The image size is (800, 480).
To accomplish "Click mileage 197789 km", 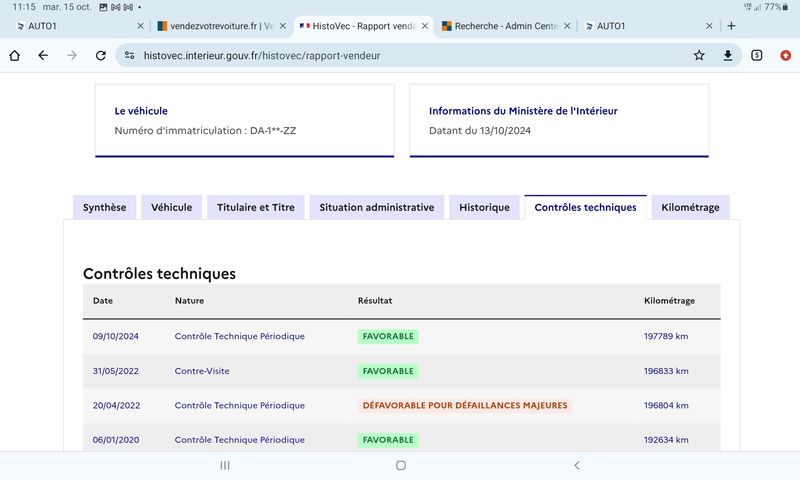I will pos(666,336).
